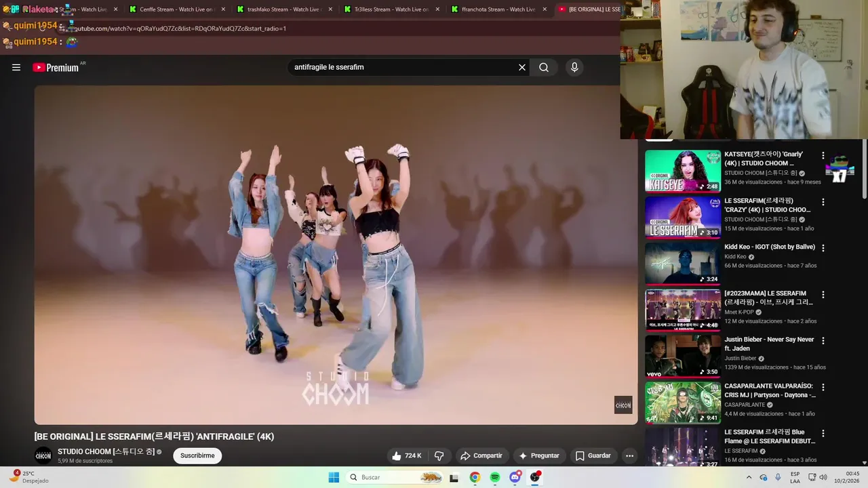Screen dimensions: 868x488
Task: Open Mnet K-POP channel link
Action: coord(738,312)
